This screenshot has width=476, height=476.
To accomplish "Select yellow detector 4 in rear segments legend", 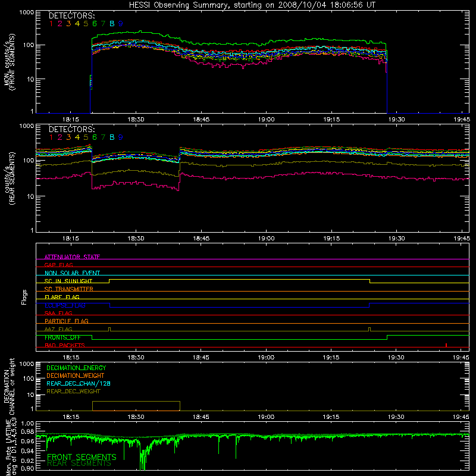I will click(77, 137).
